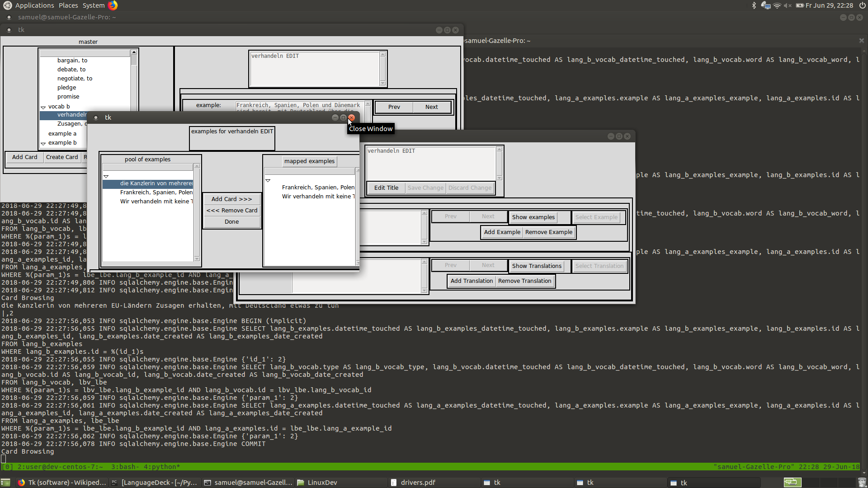
Task: Select the 'example a' tree row
Action: pyautogui.click(x=62, y=134)
